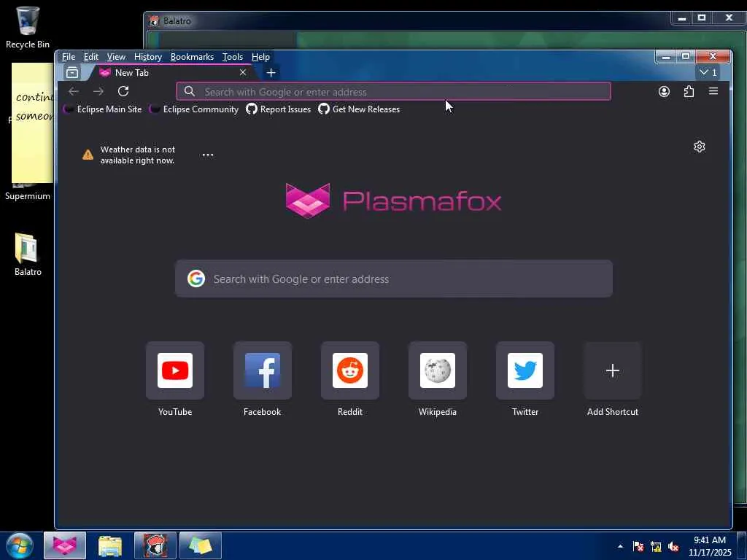Close the New Tab tab
747x560 pixels.
[x=243, y=72]
